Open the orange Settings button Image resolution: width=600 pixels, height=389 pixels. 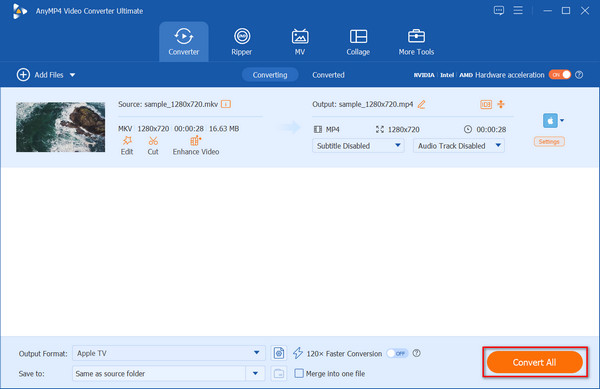click(549, 142)
